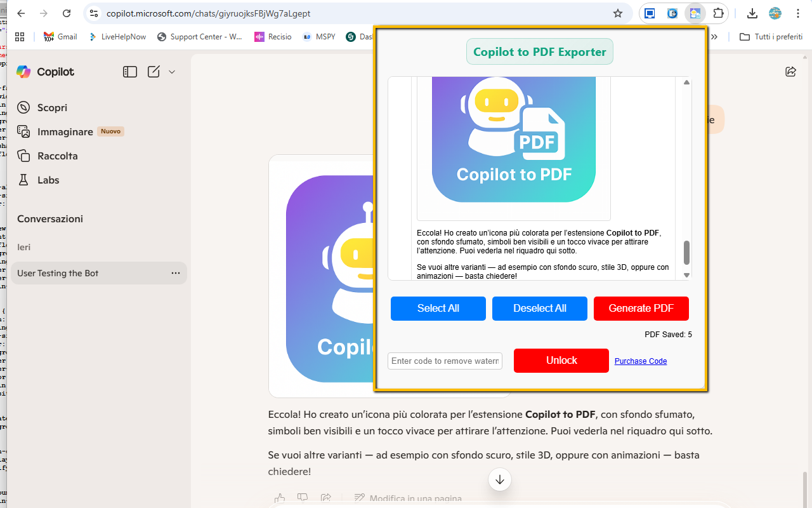
Task: Expand hidden bookmarks with the double chevron
Action: tap(714, 37)
